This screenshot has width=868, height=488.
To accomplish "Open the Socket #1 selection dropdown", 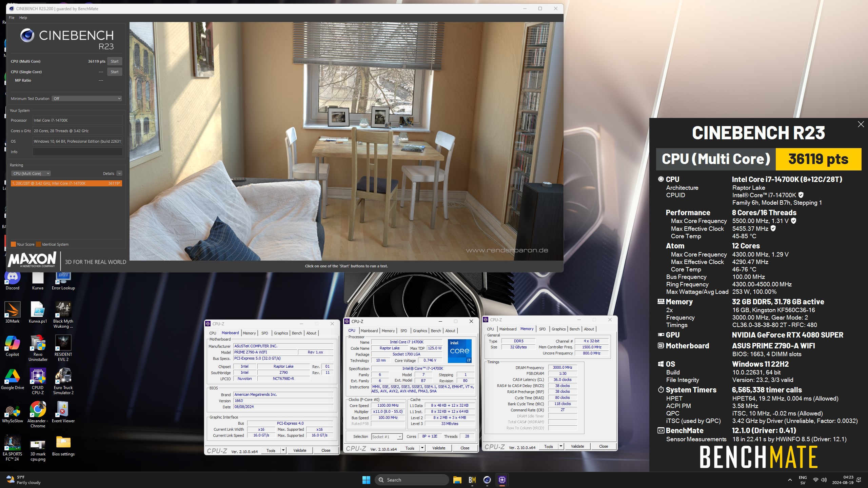I will [387, 437].
